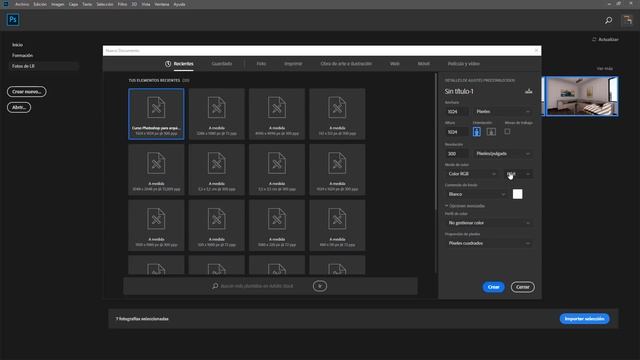Click the refresh icon next to Actualizar
Viewport: 640px width, 360px height.
(594, 39)
